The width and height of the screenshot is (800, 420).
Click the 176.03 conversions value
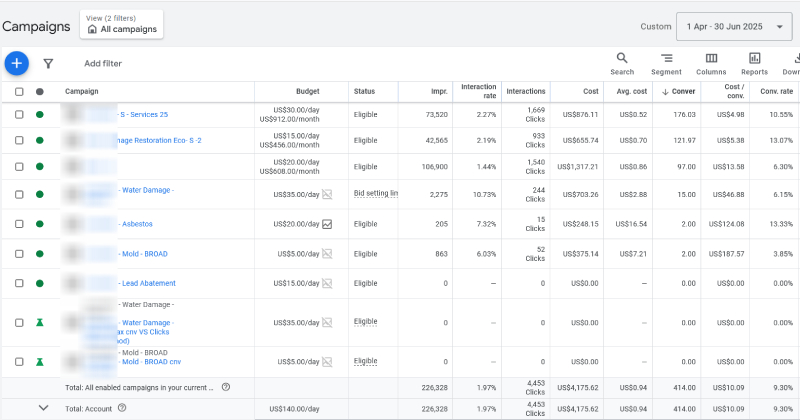pos(684,114)
